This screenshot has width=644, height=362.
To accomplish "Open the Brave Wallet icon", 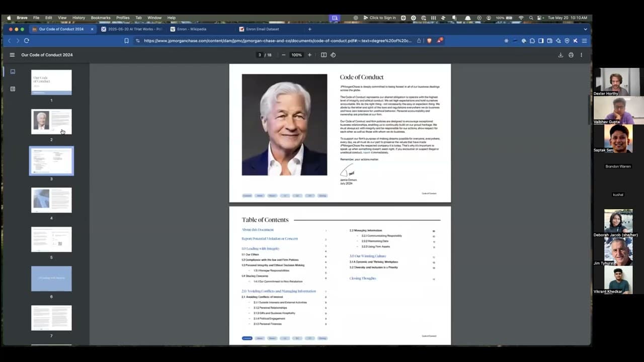I will pyautogui.click(x=549, y=41).
